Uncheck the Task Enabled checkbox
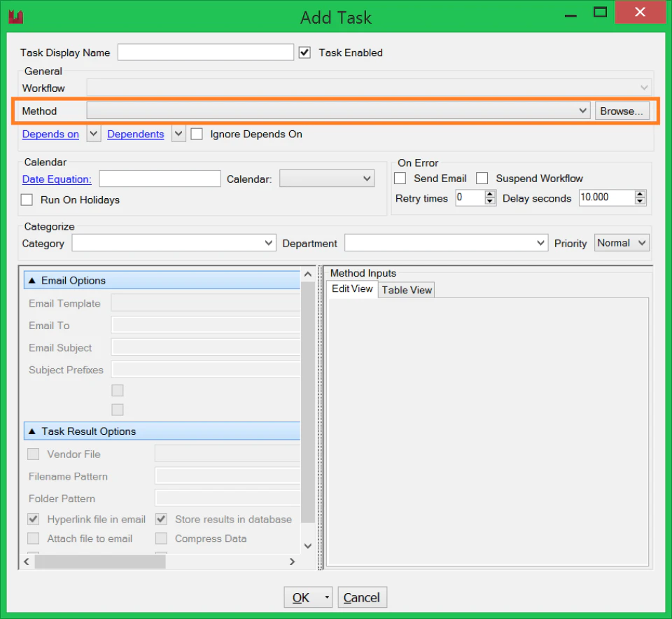Viewport: 672px width, 619px height. [304, 53]
